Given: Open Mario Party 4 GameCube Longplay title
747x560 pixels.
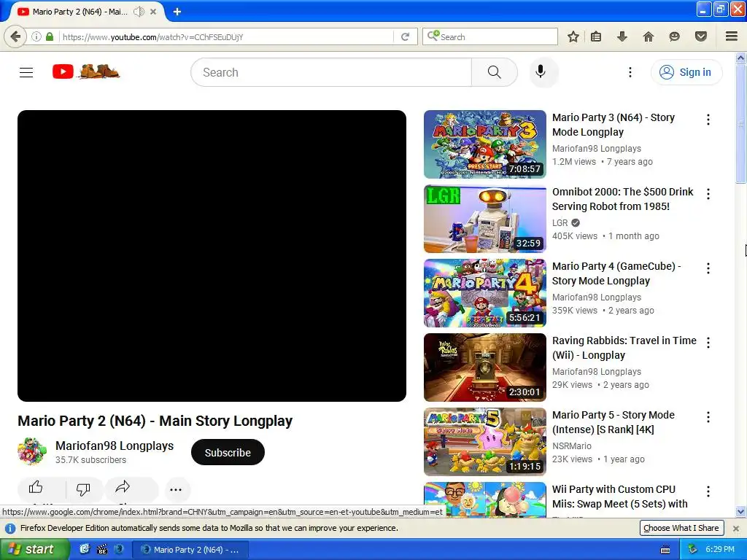Looking at the screenshot, I should click(x=616, y=273).
